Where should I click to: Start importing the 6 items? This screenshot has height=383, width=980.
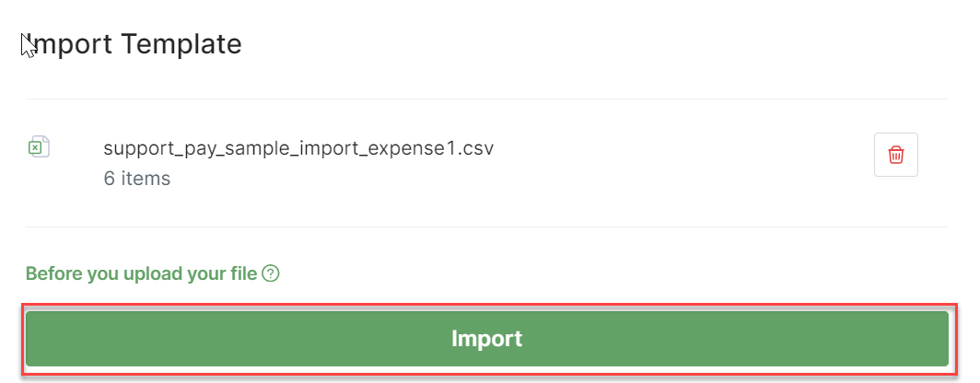[x=486, y=339]
